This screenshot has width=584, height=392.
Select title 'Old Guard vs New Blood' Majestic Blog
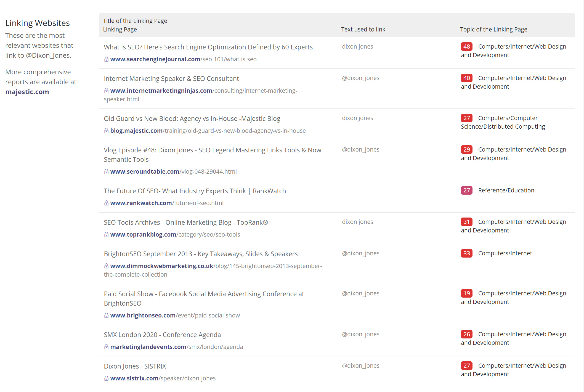click(192, 119)
